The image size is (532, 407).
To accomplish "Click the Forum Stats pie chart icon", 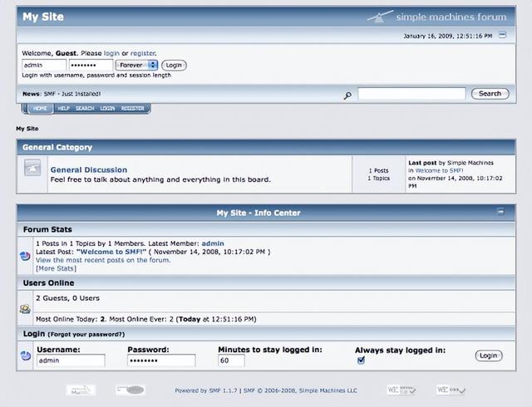I will click(26, 256).
